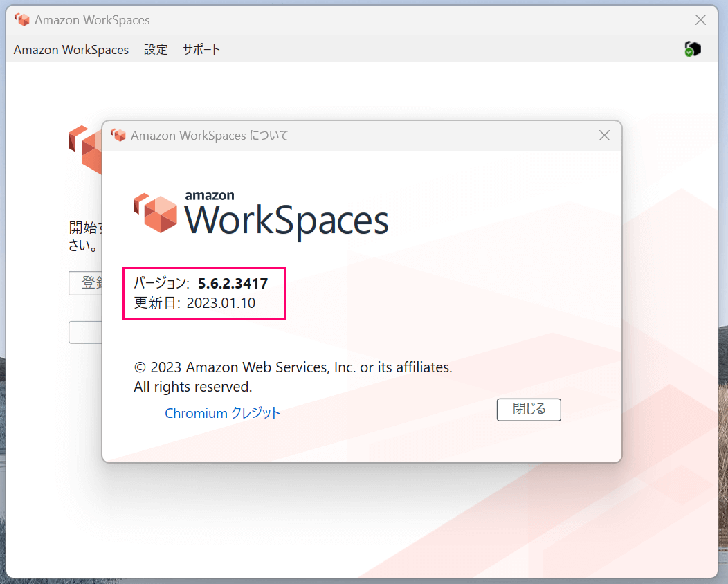728x584 pixels.
Task: Click the amazon wordmark above WorkSpaces
Action: (209, 194)
